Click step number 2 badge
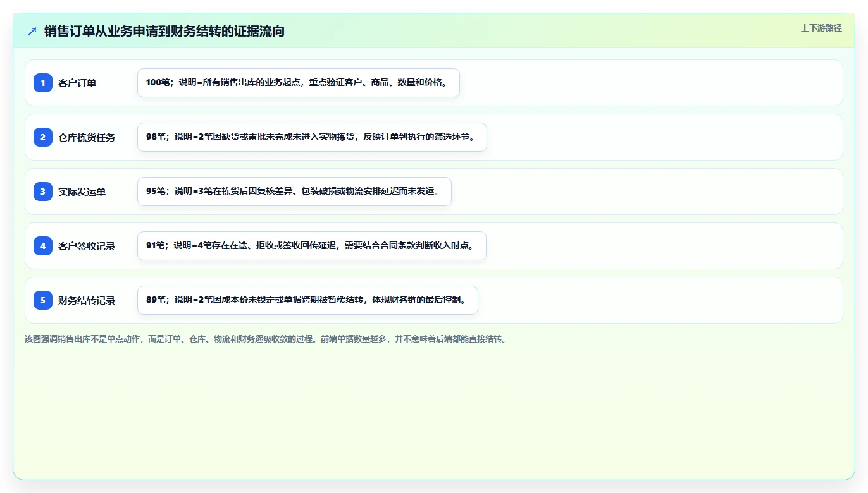Viewport: 868px width, 493px height. [43, 137]
